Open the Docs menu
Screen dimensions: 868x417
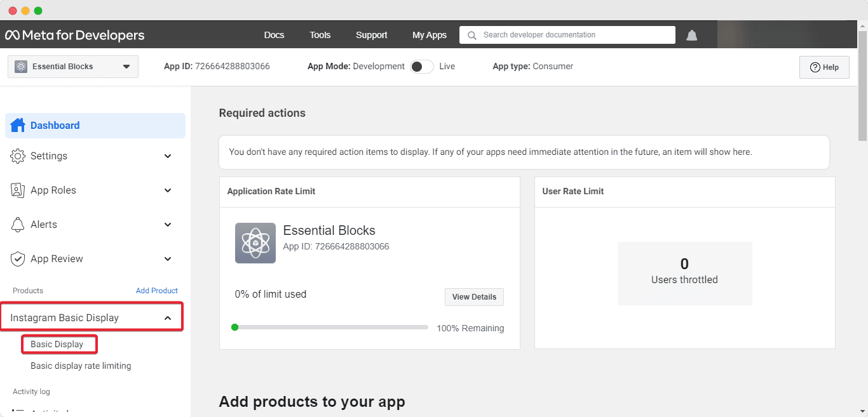tap(275, 35)
